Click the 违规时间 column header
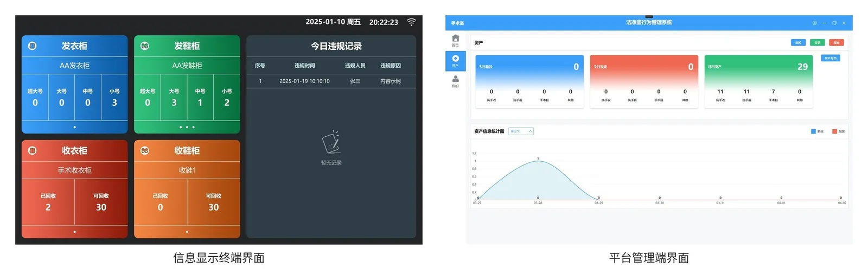This screenshot has height=279, width=868. tap(304, 66)
